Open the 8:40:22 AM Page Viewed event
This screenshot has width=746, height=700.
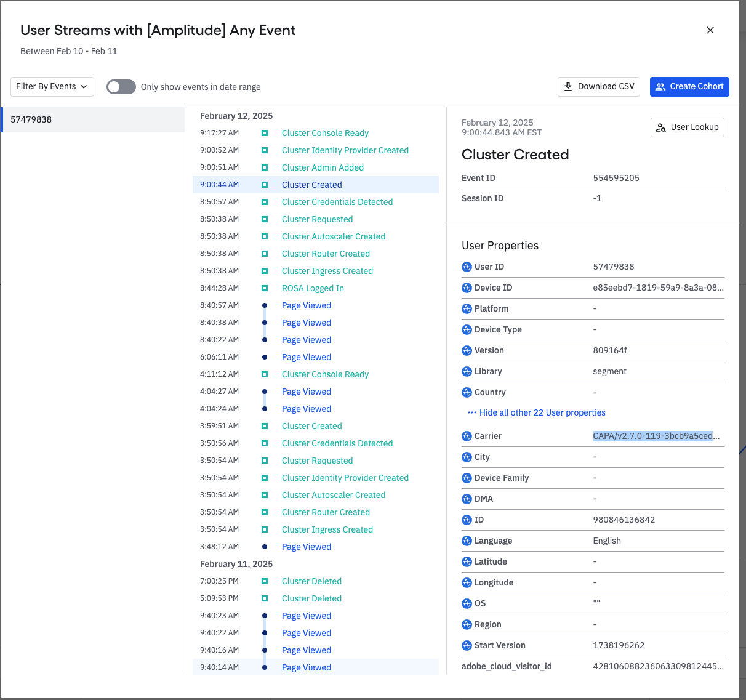316,340
